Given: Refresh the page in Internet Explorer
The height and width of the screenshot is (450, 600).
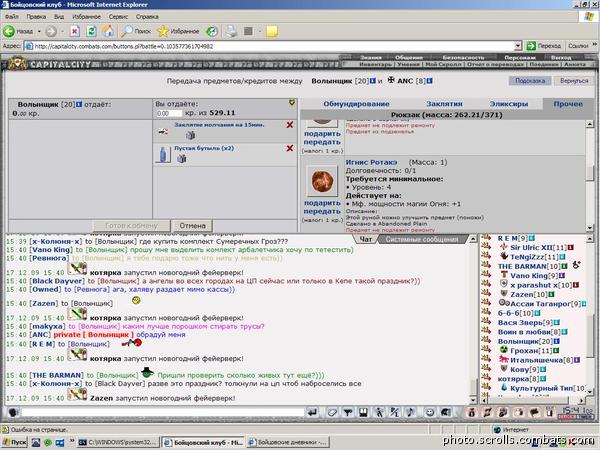Looking at the screenshot, I should (x=91, y=31).
